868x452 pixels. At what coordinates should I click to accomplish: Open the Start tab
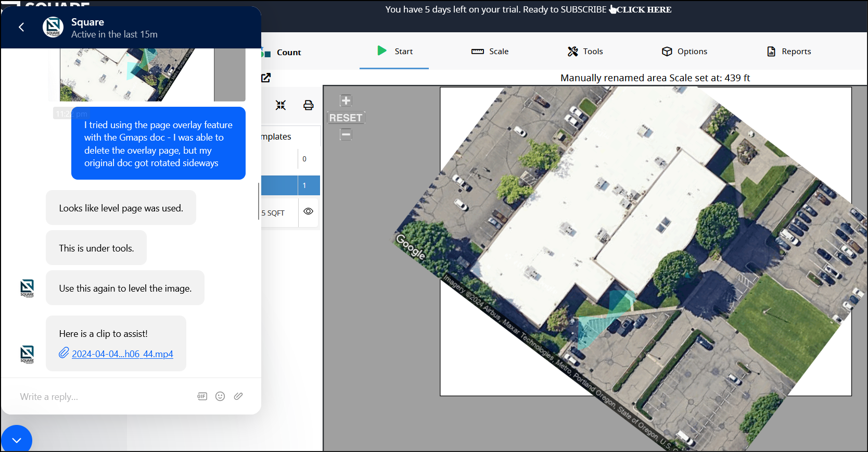394,51
